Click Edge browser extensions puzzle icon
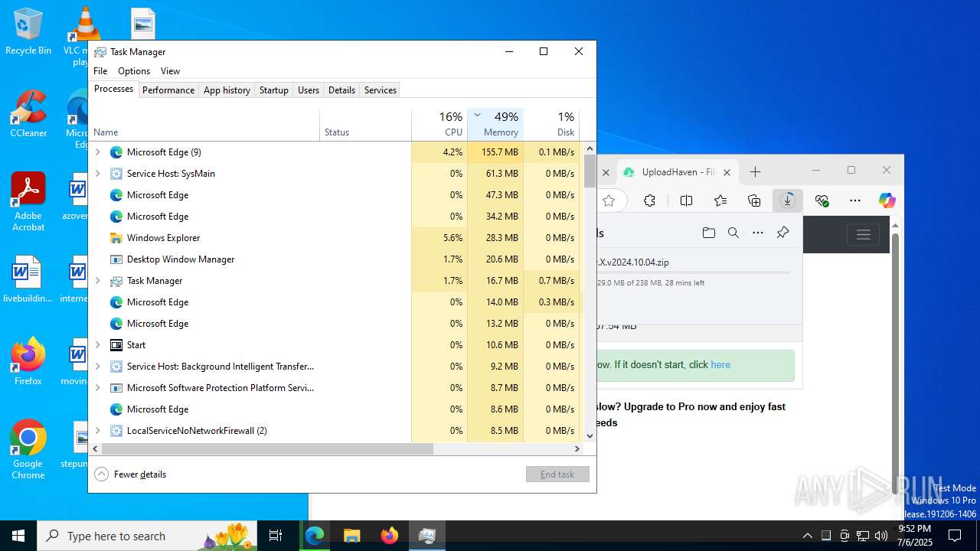Viewport: 980px width, 551px height. (x=649, y=201)
